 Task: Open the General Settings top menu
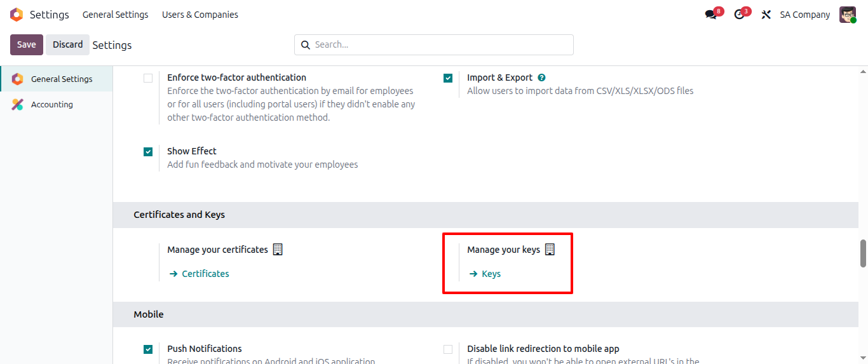[115, 15]
